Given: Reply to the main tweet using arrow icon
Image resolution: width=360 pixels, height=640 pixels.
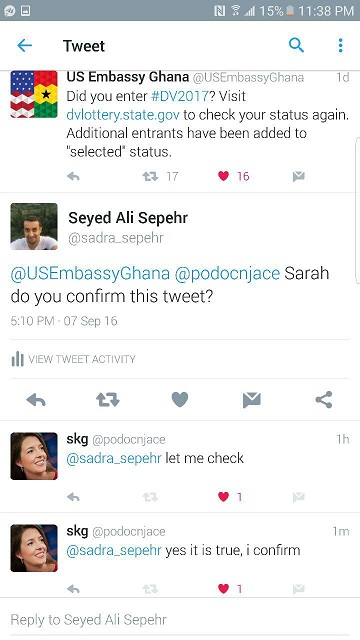Looking at the screenshot, I should tap(36, 400).
